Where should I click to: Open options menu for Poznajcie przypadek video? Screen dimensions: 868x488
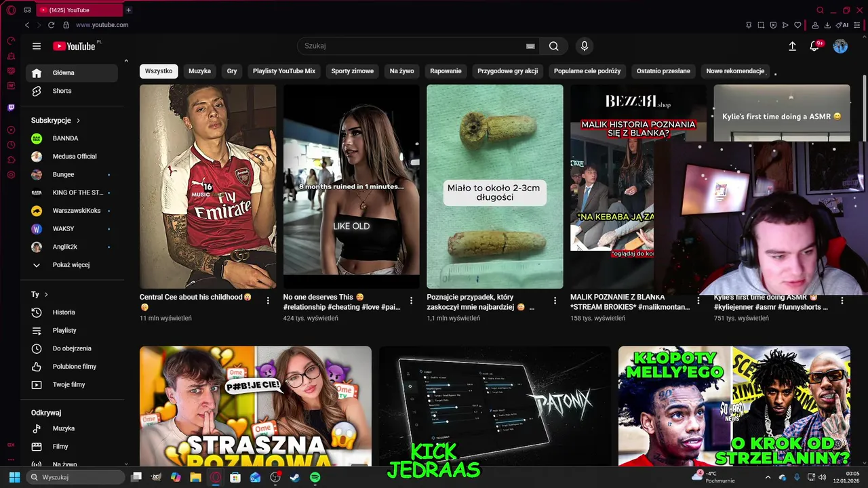point(555,300)
